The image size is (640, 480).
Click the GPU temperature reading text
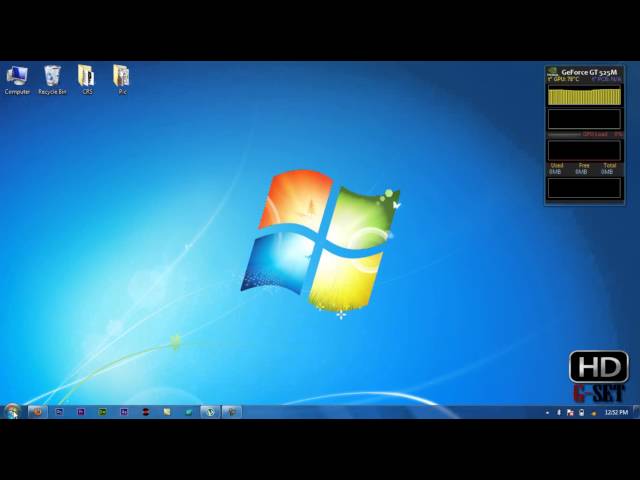click(x=564, y=79)
